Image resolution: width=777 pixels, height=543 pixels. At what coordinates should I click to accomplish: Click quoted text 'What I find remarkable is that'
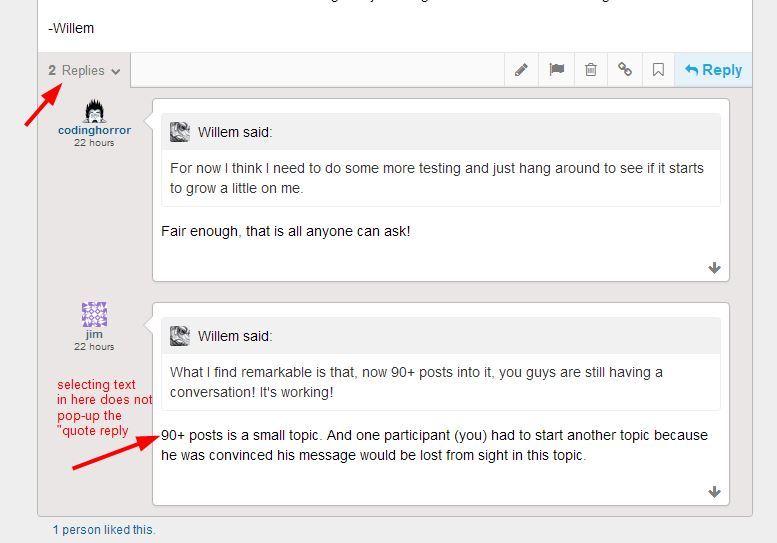click(264, 372)
